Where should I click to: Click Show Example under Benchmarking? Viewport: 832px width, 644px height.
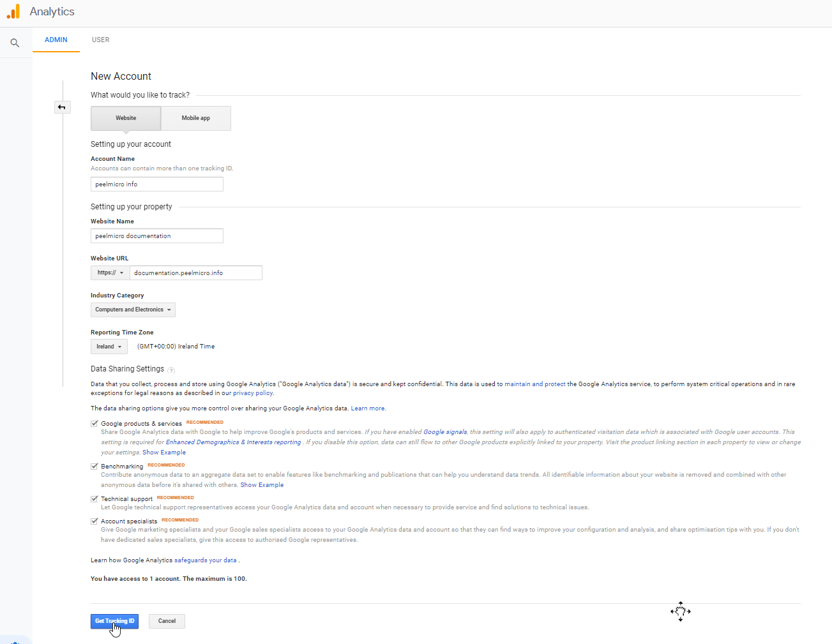pos(262,485)
